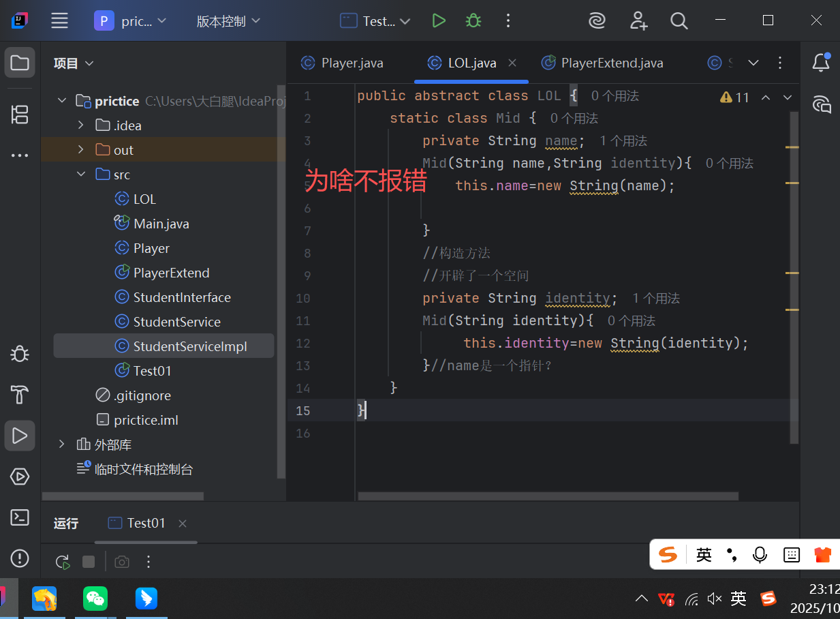Open the Debug tool window on the left bar
The width and height of the screenshot is (840, 619).
tap(20, 354)
